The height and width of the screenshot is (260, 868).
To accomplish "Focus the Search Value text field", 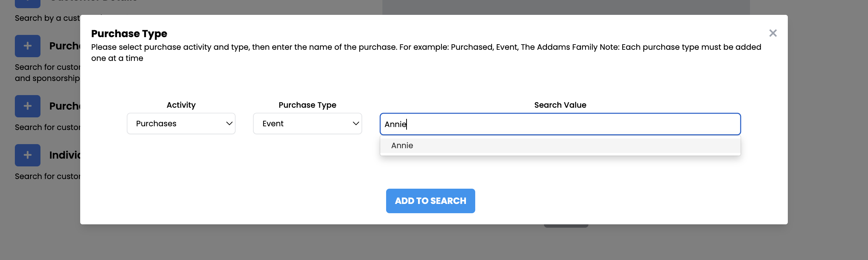I will pyautogui.click(x=560, y=124).
